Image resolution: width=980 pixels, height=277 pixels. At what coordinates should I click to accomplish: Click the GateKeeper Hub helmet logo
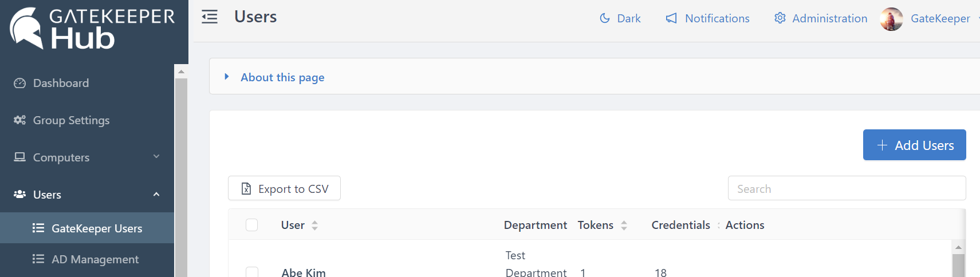click(26, 28)
